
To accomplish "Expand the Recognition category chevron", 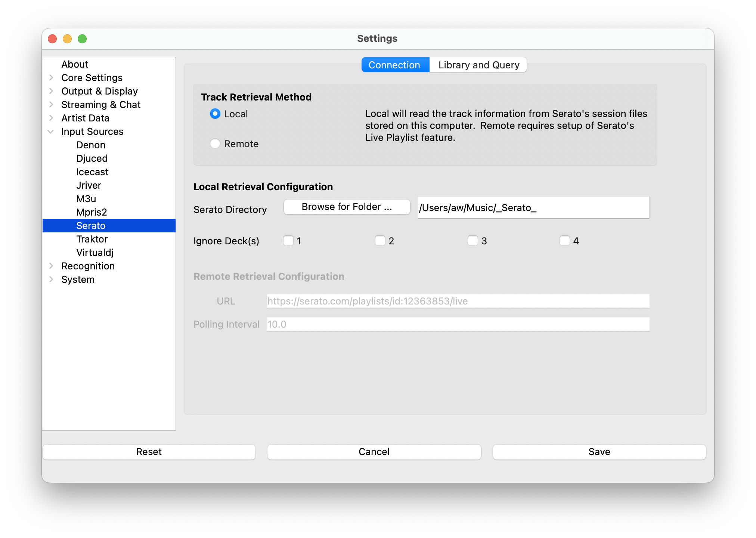I will pos(51,266).
